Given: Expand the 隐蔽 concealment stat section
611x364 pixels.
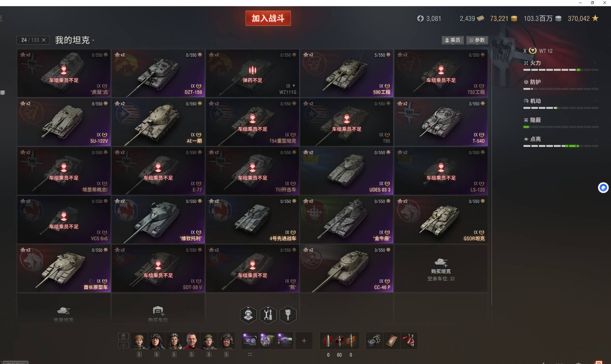Looking at the screenshot, I should [560, 120].
